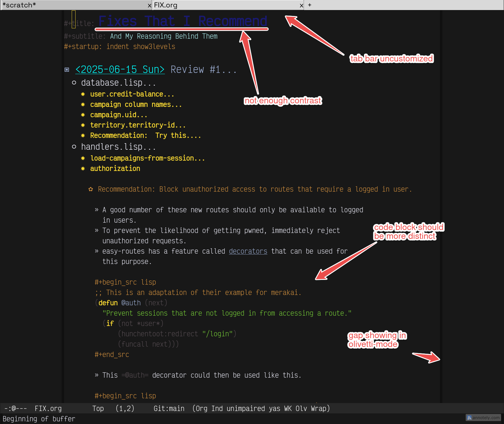Click flower bullet before Block unauthorized Recommendation

91,189
